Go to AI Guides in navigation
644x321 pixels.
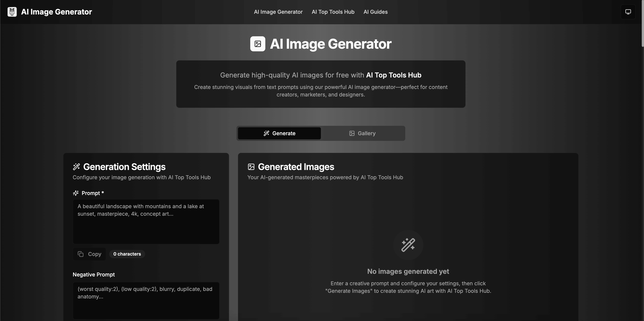coord(375,12)
